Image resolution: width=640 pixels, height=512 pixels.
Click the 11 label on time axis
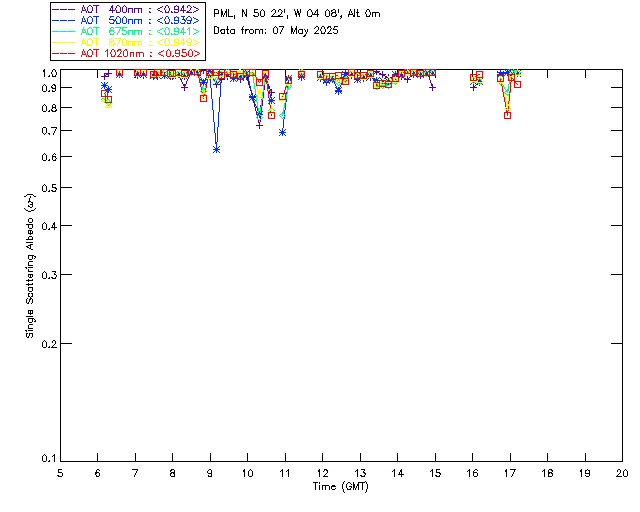pos(285,473)
